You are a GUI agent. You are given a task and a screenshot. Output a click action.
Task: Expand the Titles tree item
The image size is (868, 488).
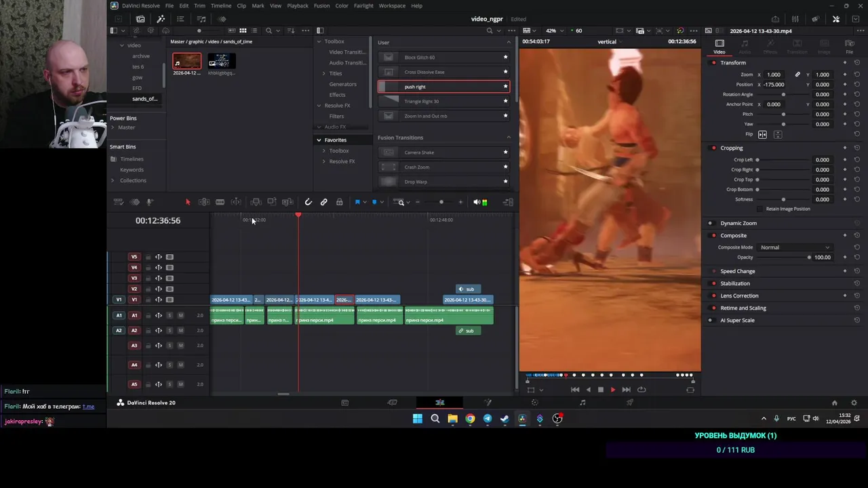click(x=323, y=73)
